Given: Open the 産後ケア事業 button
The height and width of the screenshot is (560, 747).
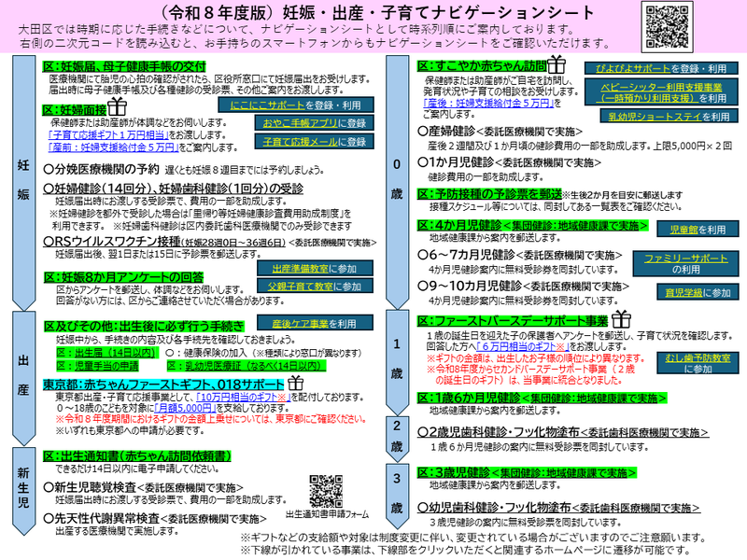Looking at the screenshot, I should point(294,323).
